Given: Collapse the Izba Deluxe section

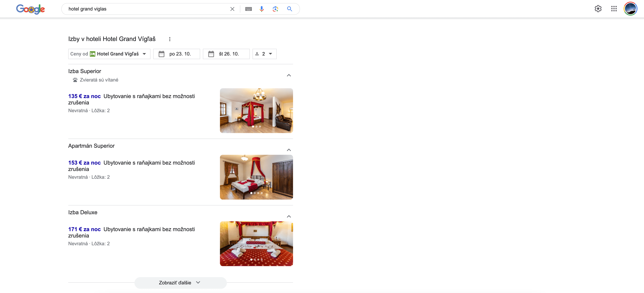Looking at the screenshot, I should coord(289,216).
